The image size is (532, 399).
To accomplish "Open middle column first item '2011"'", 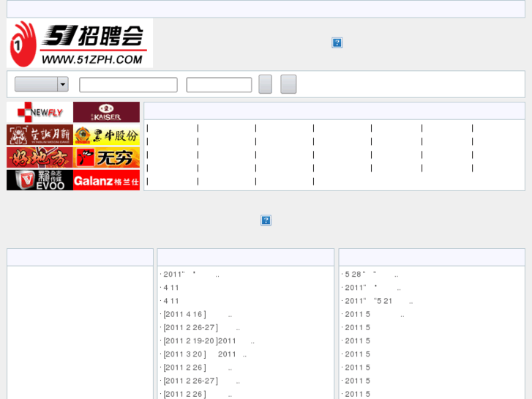I will [190, 275].
